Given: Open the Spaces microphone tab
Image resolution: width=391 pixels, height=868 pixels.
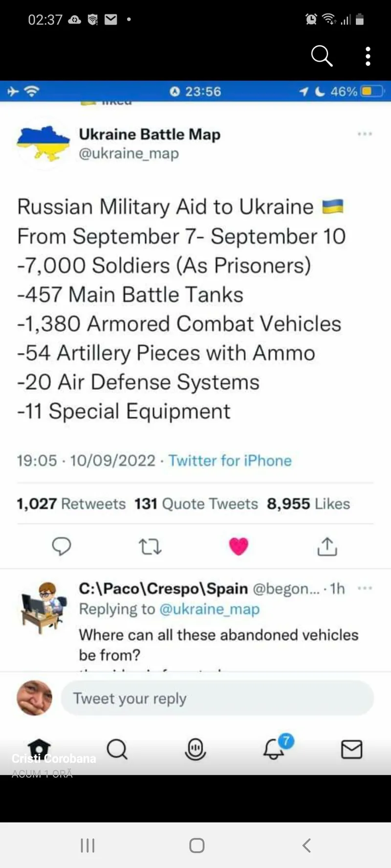Looking at the screenshot, I should (195, 748).
